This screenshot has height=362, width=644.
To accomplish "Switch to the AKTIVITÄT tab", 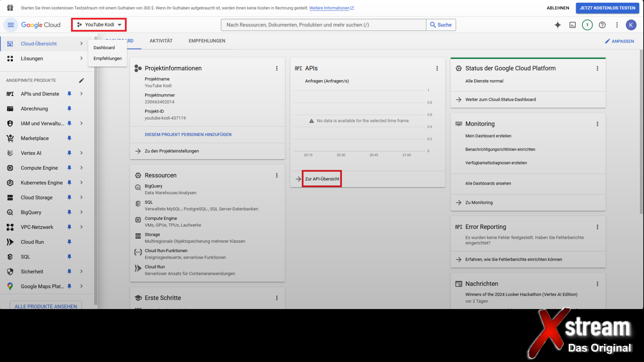I will click(161, 41).
